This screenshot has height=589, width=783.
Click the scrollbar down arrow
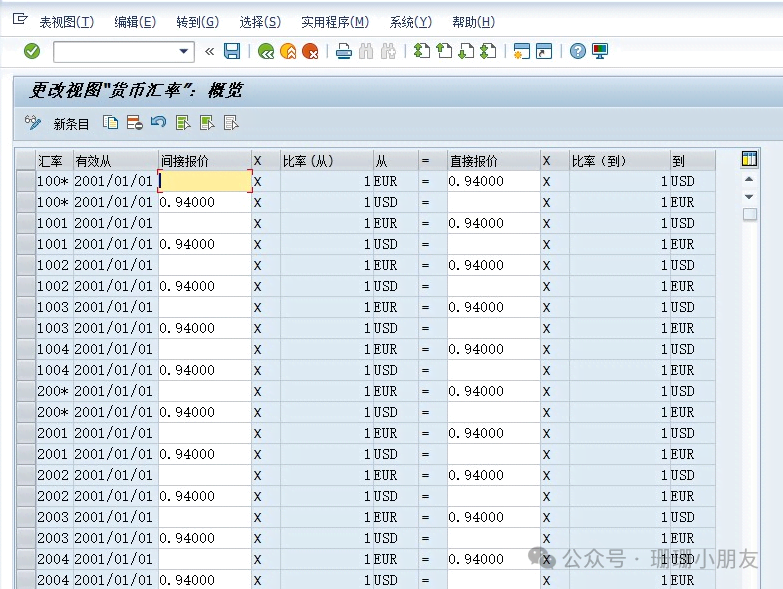pos(749,197)
